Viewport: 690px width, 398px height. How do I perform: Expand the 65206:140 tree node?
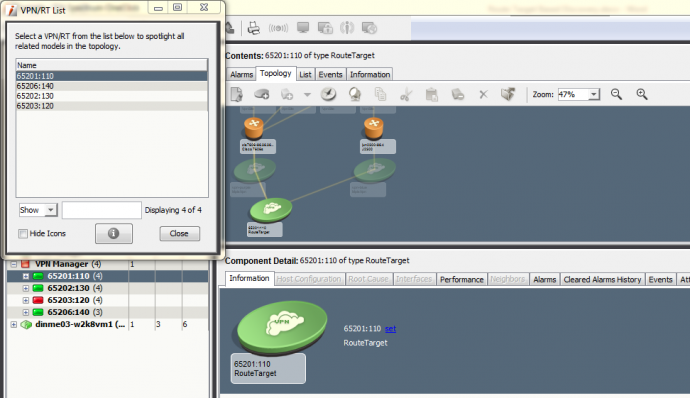[x=26, y=312]
